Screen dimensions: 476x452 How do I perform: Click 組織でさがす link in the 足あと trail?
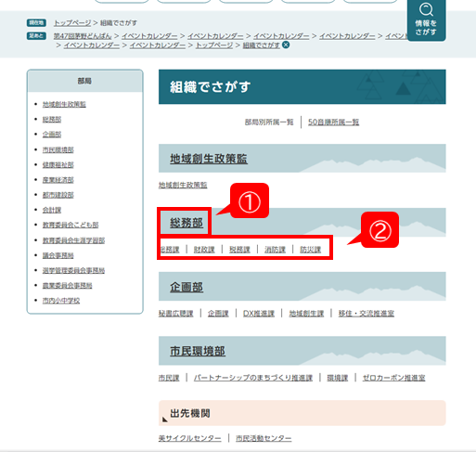[261, 45]
